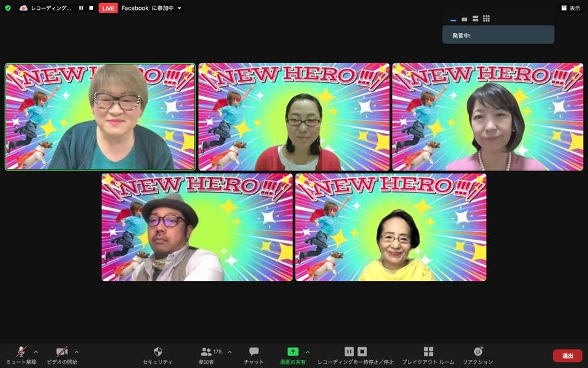The width and height of the screenshot is (588, 368).
Task: Select video of woman in yellow top
Action: pos(391,227)
